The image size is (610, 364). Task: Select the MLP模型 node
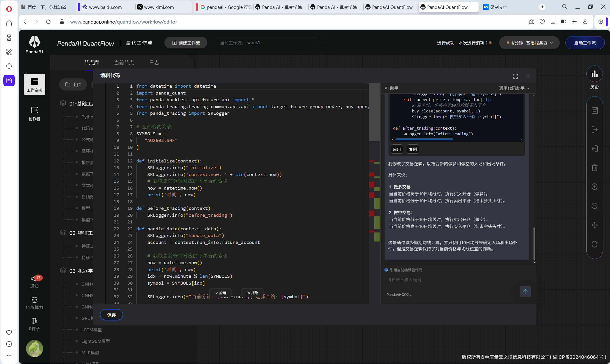90,353
